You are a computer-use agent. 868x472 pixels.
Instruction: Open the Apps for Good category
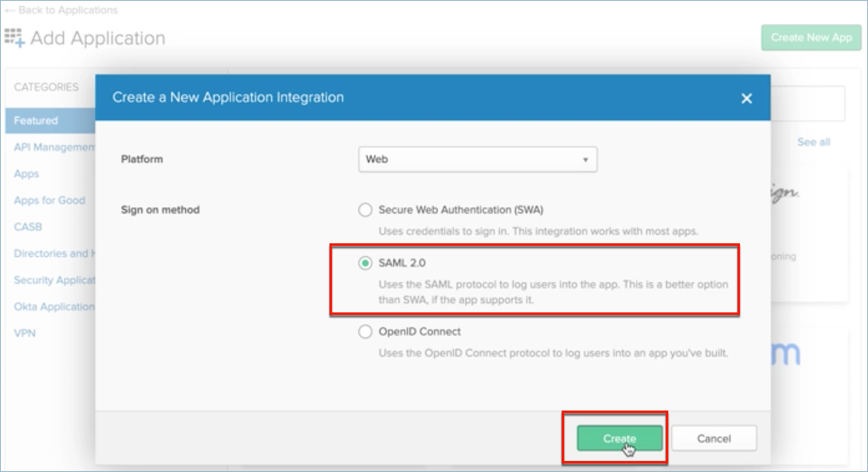(x=50, y=200)
